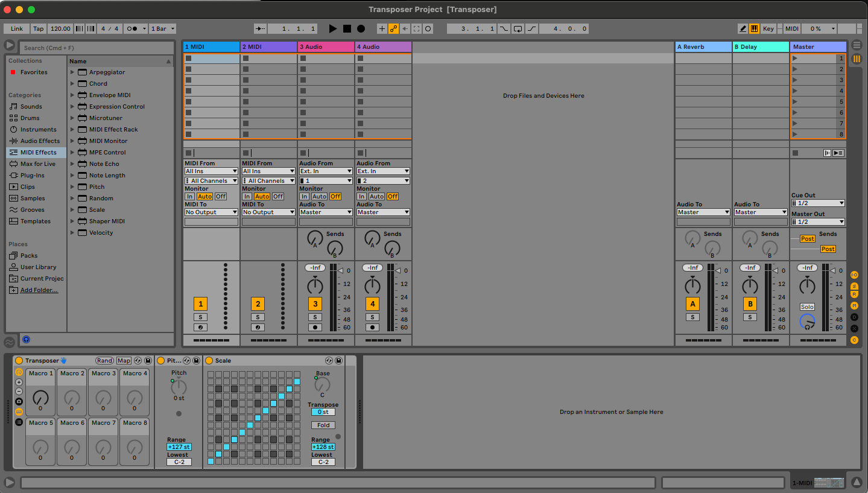Image resolution: width=868 pixels, height=493 pixels.
Task: Click the Arrangement Record button
Action: click(361, 28)
